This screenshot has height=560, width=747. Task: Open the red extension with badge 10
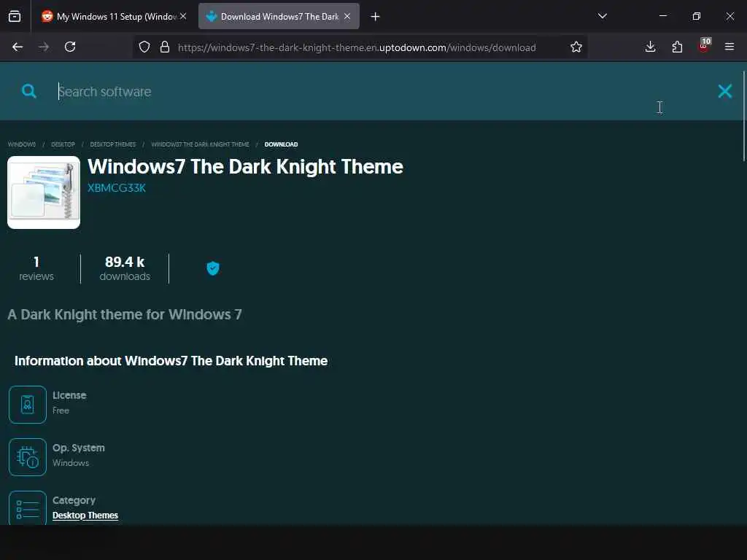(x=704, y=46)
